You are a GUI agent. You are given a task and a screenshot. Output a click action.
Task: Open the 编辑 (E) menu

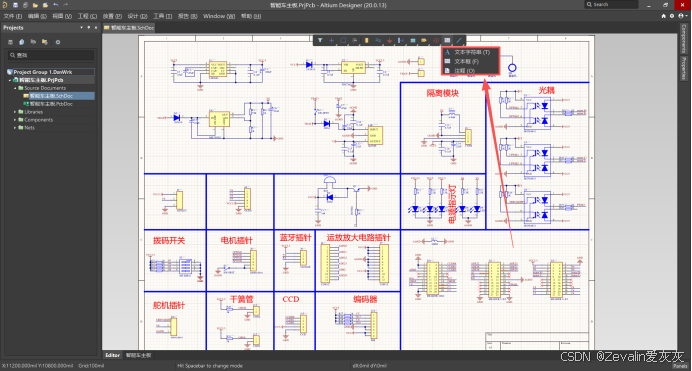[37, 16]
